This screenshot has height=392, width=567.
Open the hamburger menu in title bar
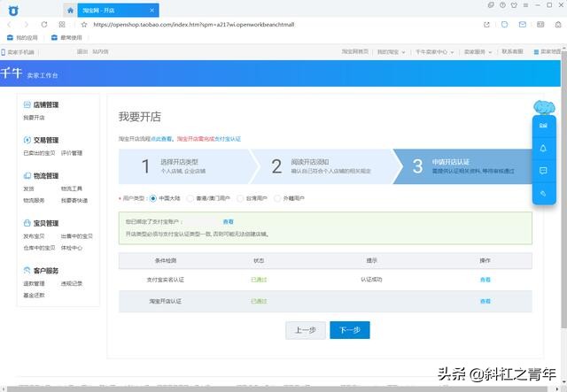[x=525, y=5]
